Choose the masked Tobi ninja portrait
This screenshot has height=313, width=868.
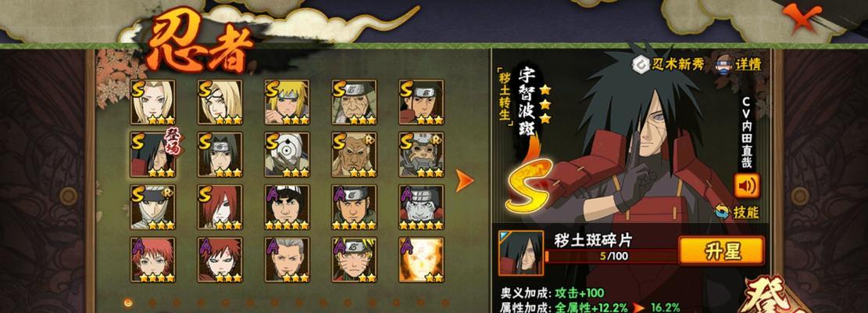(x=287, y=155)
